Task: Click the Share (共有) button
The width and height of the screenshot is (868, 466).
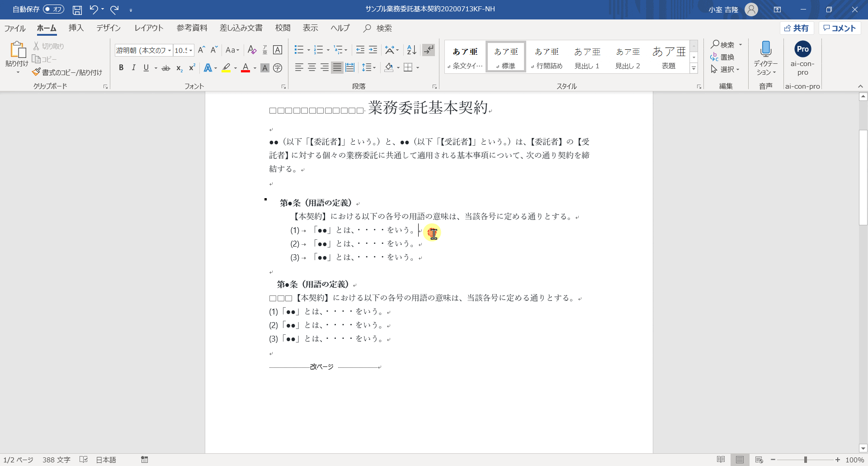Action: [797, 28]
